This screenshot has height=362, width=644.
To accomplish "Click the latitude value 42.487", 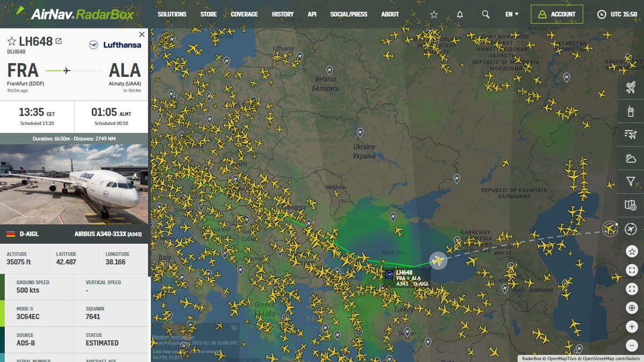I will (67, 262).
